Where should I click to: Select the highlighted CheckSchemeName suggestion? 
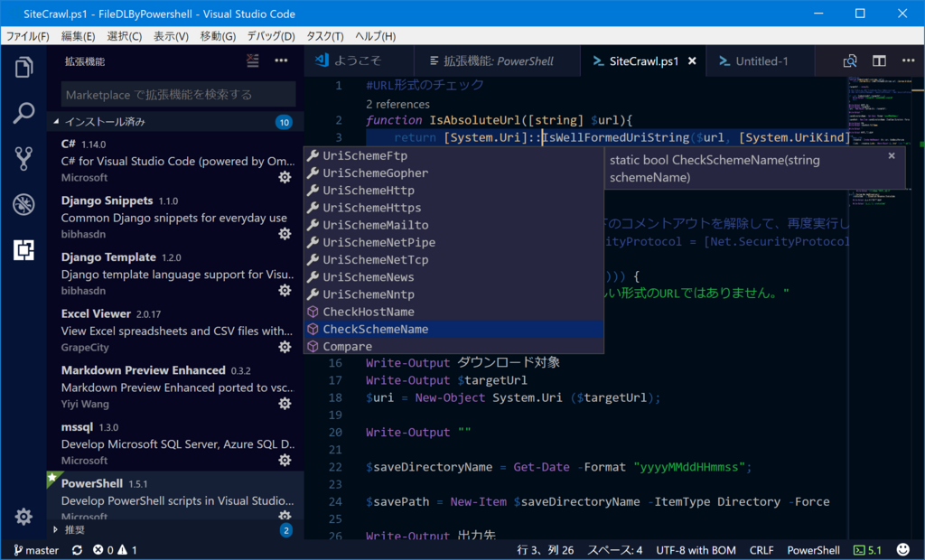(453, 329)
